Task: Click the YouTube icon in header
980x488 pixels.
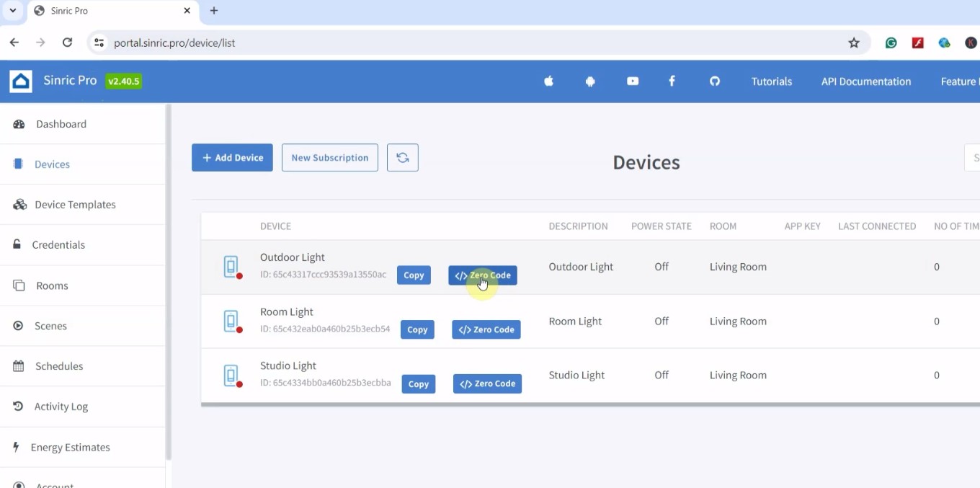Action: pos(633,81)
